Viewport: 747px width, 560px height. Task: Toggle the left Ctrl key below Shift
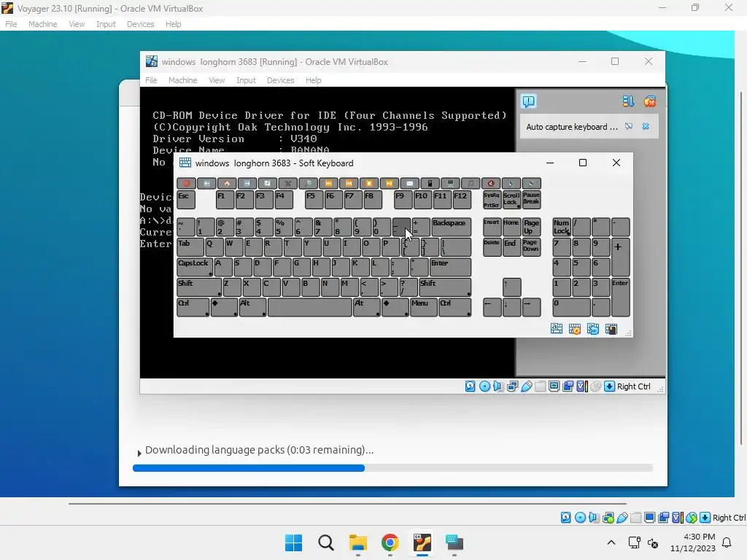tap(193, 307)
